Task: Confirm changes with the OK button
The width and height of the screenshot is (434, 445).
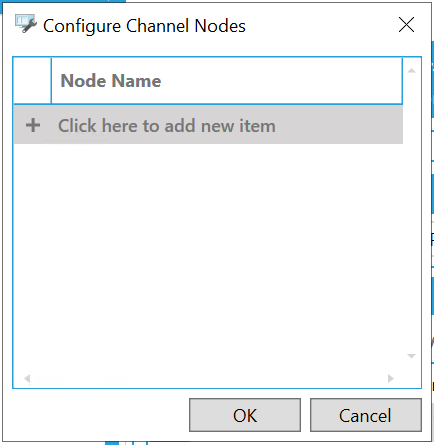Action: [x=245, y=415]
